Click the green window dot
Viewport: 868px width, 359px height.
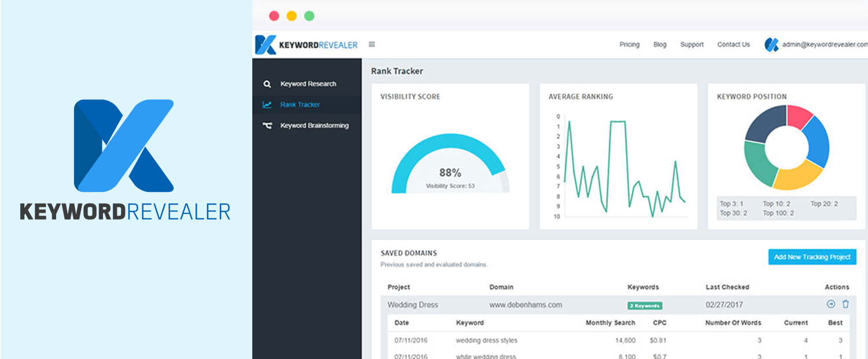pos(310,16)
